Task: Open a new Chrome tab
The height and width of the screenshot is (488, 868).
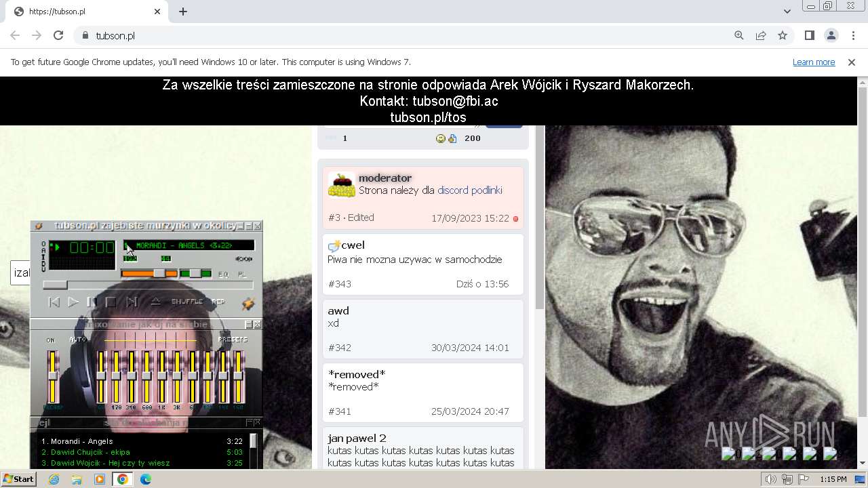Action: click(183, 12)
